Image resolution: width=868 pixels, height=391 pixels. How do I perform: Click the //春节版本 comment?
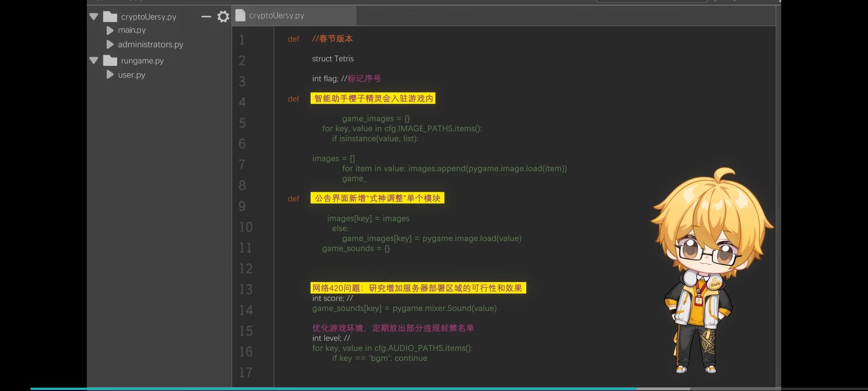pos(332,39)
